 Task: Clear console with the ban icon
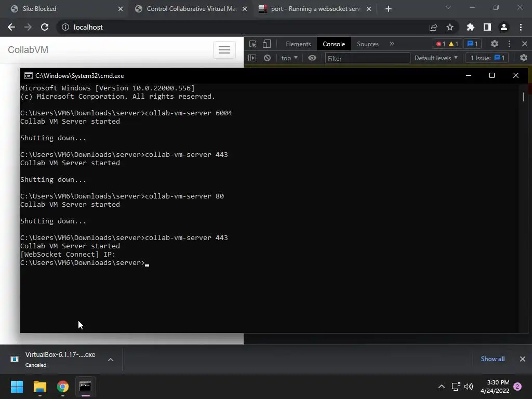pos(268,58)
